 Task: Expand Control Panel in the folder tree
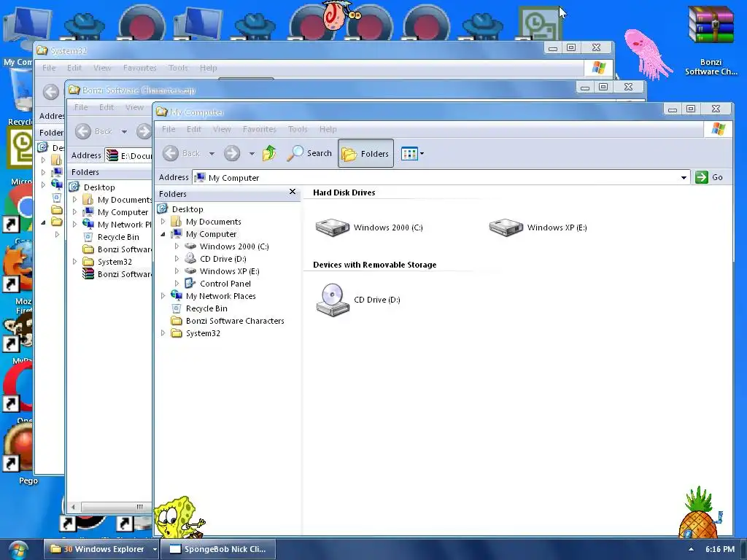[x=177, y=284]
